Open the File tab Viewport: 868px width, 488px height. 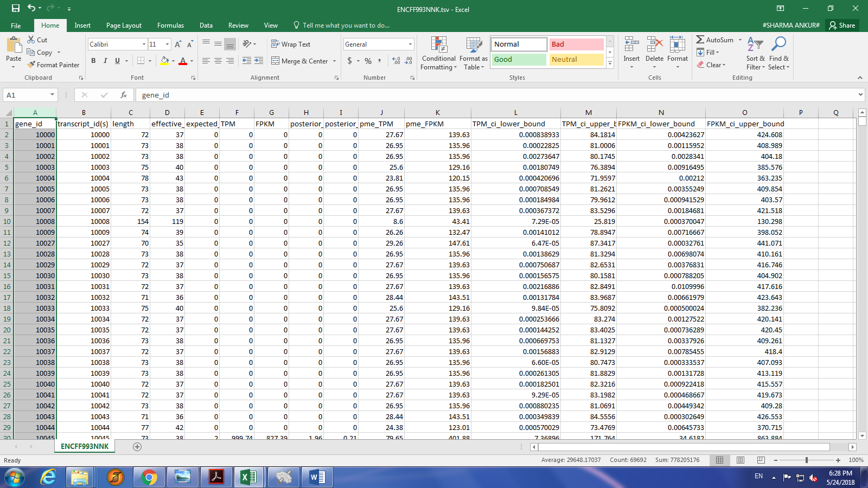tap(16, 25)
